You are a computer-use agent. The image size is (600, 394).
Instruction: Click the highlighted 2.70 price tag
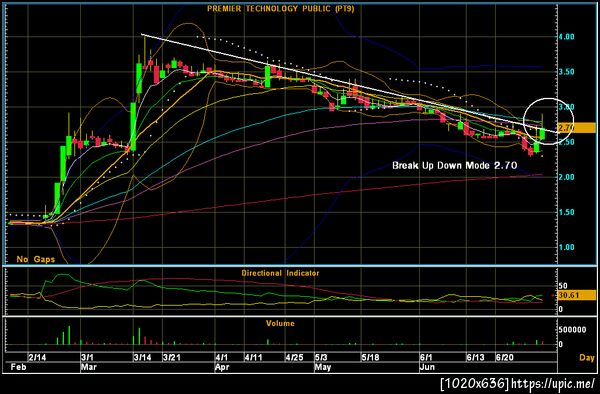[577, 128]
